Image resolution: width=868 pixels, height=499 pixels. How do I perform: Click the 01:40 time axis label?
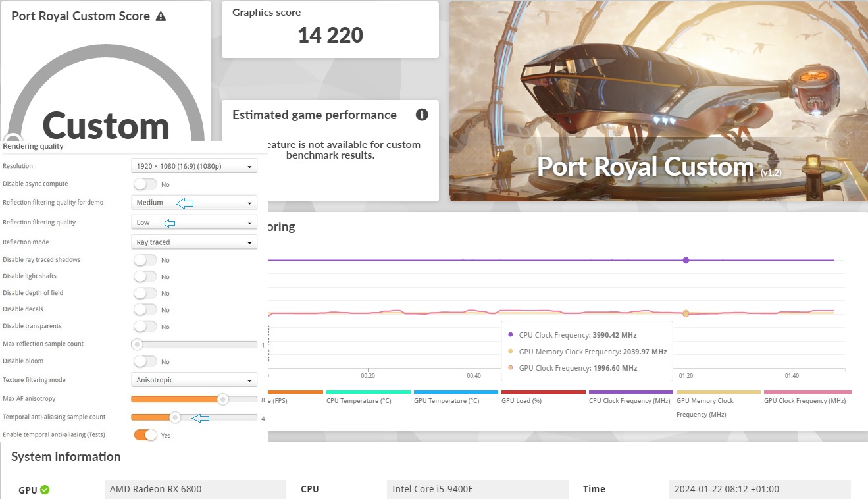click(792, 376)
